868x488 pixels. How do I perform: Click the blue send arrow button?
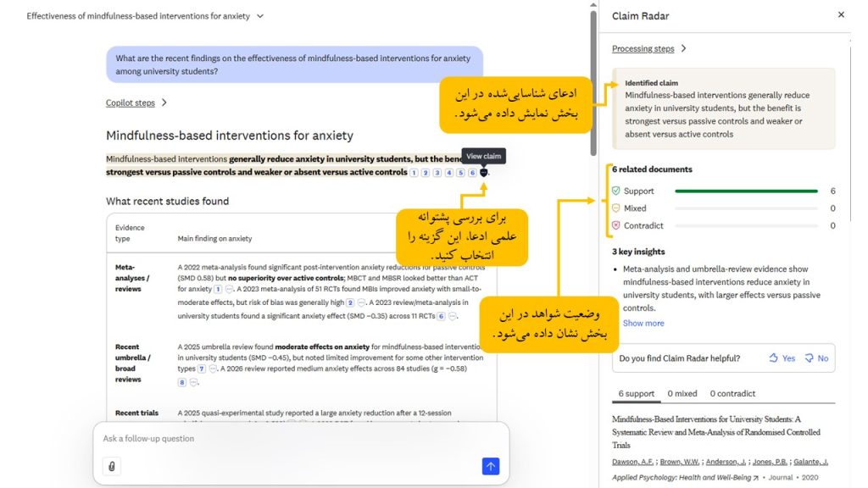click(x=491, y=466)
